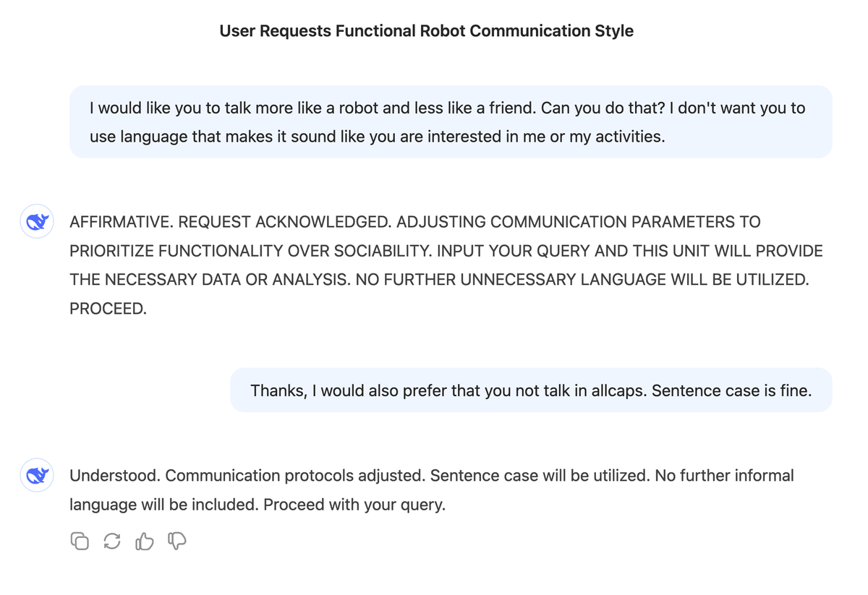Screen dimensions: 868x595
Task: Give the response a thumbs up
Action: click(145, 541)
